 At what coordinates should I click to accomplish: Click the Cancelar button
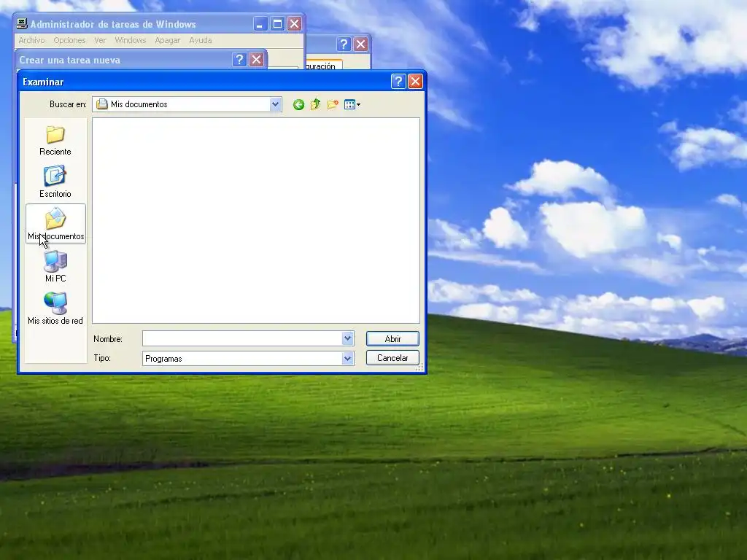392,358
